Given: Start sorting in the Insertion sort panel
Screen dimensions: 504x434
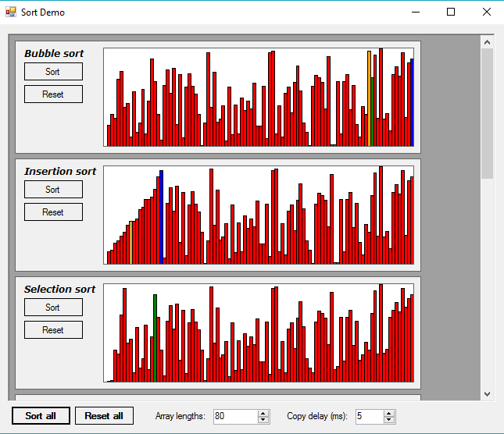Looking at the screenshot, I should (x=53, y=190).
